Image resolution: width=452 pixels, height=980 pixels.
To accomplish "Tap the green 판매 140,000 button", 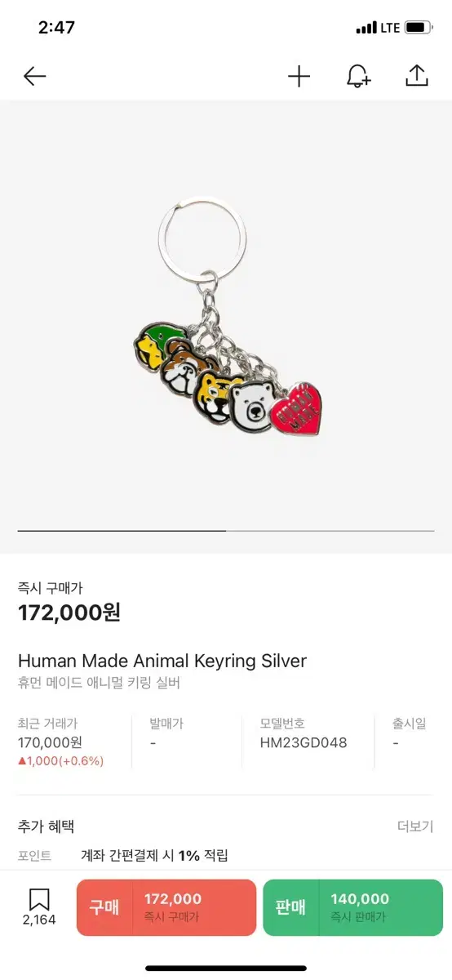I will coord(352,907).
